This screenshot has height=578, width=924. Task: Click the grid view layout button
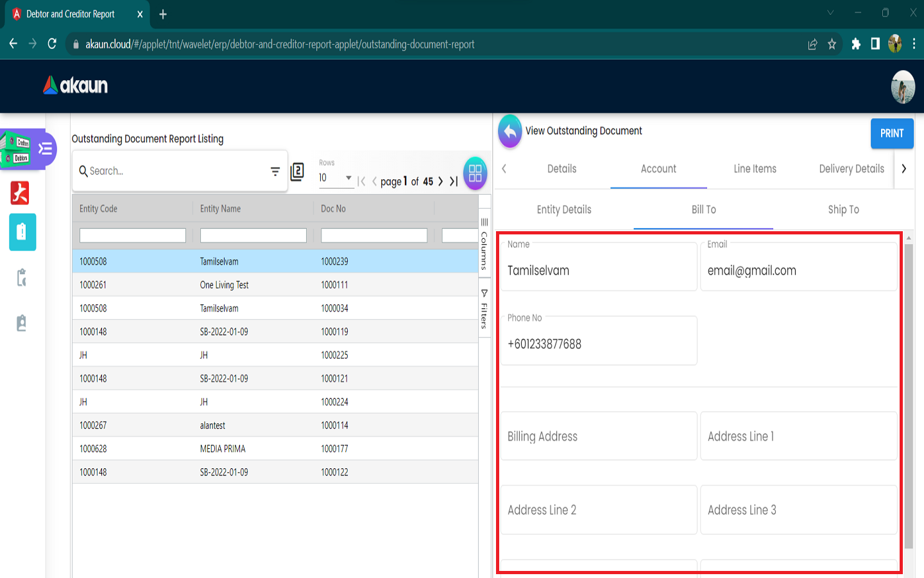point(475,173)
